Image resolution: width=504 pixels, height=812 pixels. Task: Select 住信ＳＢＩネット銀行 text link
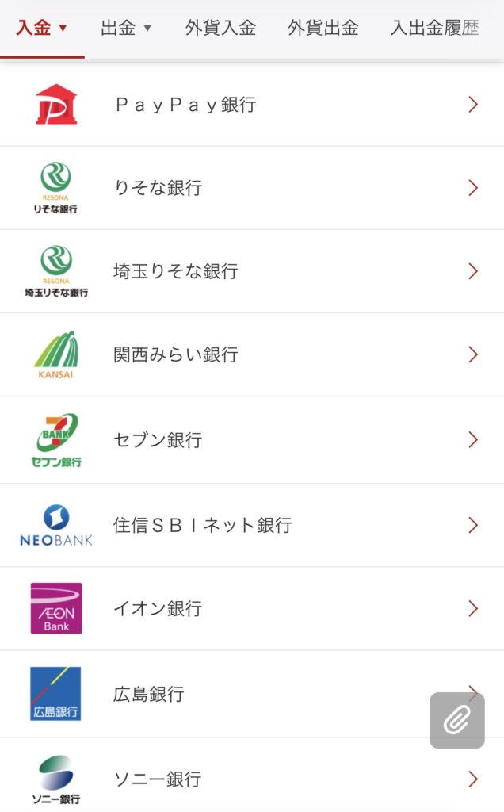(x=202, y=525)
